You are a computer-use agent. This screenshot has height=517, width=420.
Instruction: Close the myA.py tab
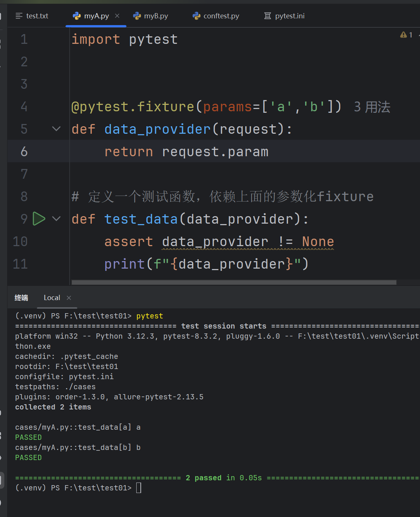(x=117, y=16)
